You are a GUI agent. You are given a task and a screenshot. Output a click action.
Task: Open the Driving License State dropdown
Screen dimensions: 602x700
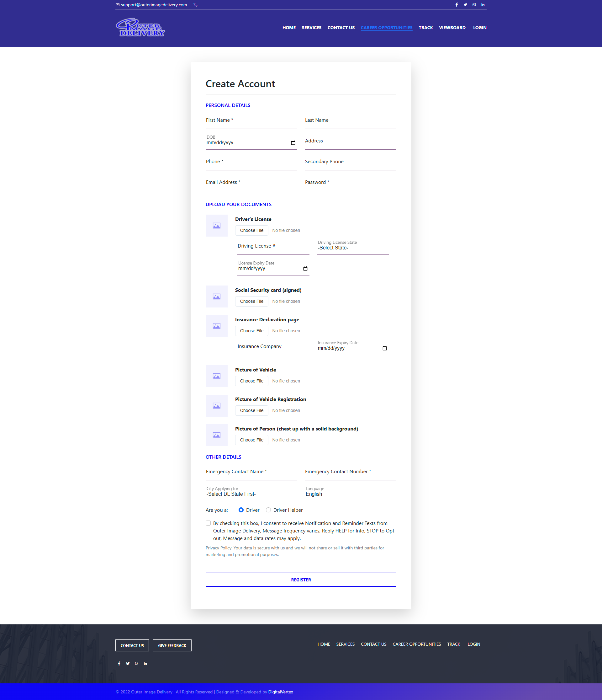point(352,248)
